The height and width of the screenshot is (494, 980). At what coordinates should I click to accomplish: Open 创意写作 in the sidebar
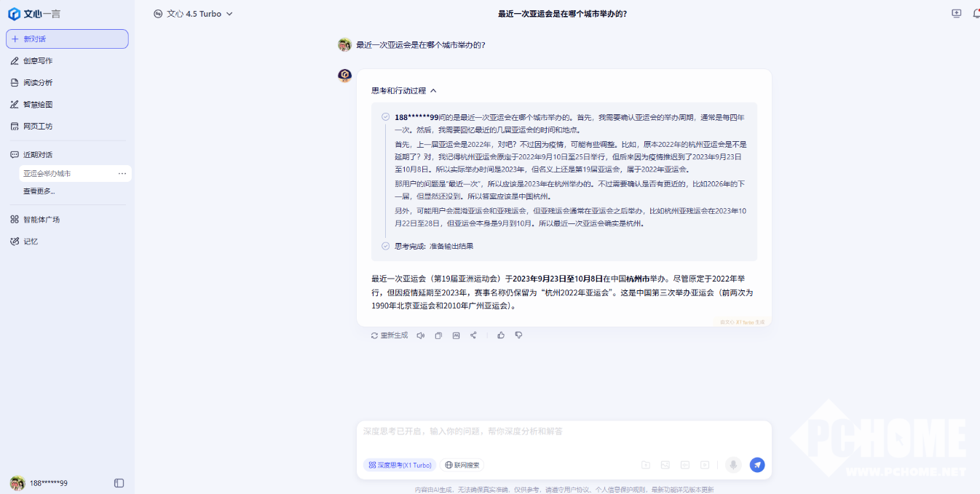(x=38, y=61)
